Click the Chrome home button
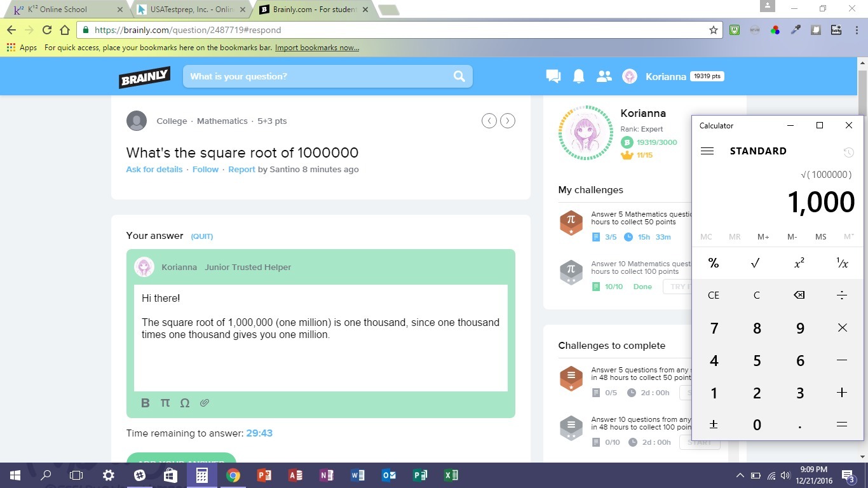The height and width of the screenshot is (488, 868). click(64, 30)
